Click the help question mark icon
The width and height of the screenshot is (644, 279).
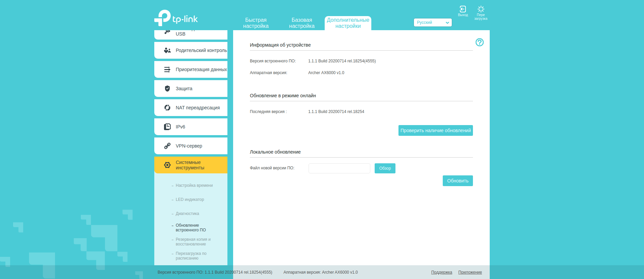click(x=479, y=42)
